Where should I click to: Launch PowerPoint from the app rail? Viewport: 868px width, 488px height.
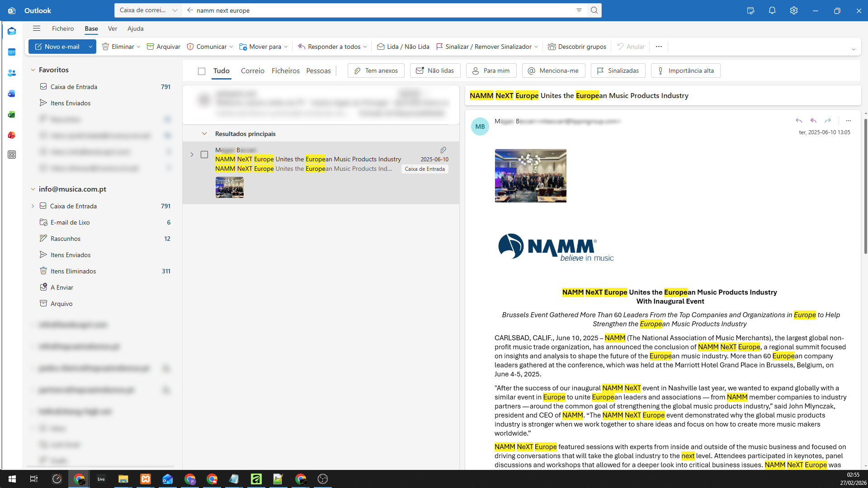pyautogui.click(x=12, y=135)
